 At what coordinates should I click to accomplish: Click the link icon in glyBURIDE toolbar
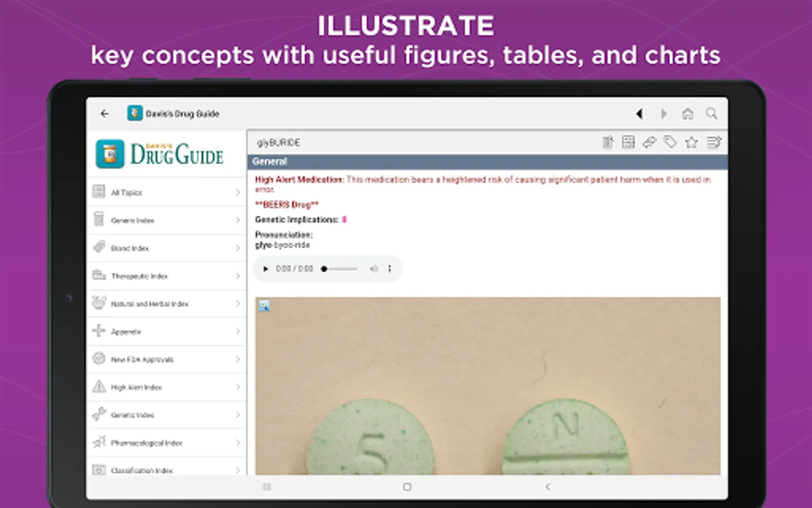pos(649,142)
